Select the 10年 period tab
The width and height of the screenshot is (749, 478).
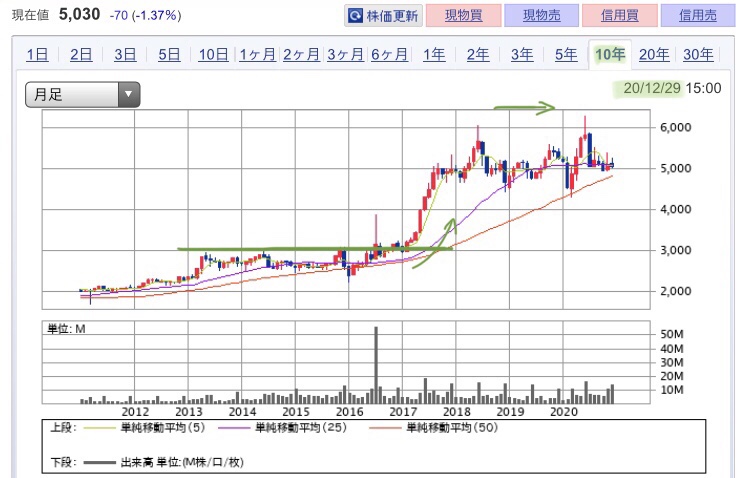pyautogui.click(x=610, y=55)
